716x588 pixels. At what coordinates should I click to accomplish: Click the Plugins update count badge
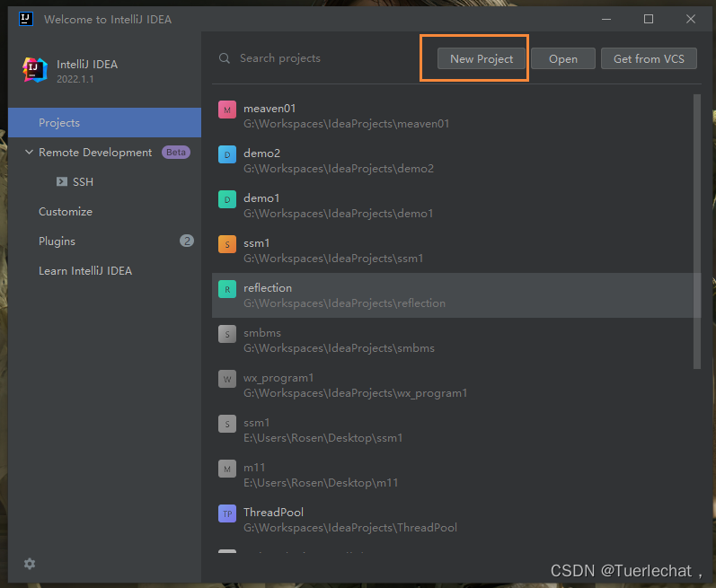click(186, 241)
